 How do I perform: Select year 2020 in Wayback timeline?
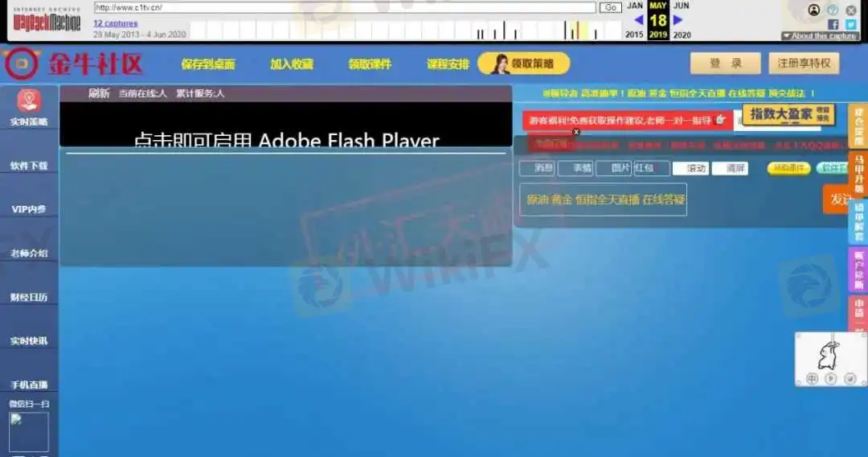click(x=682, y=35)
